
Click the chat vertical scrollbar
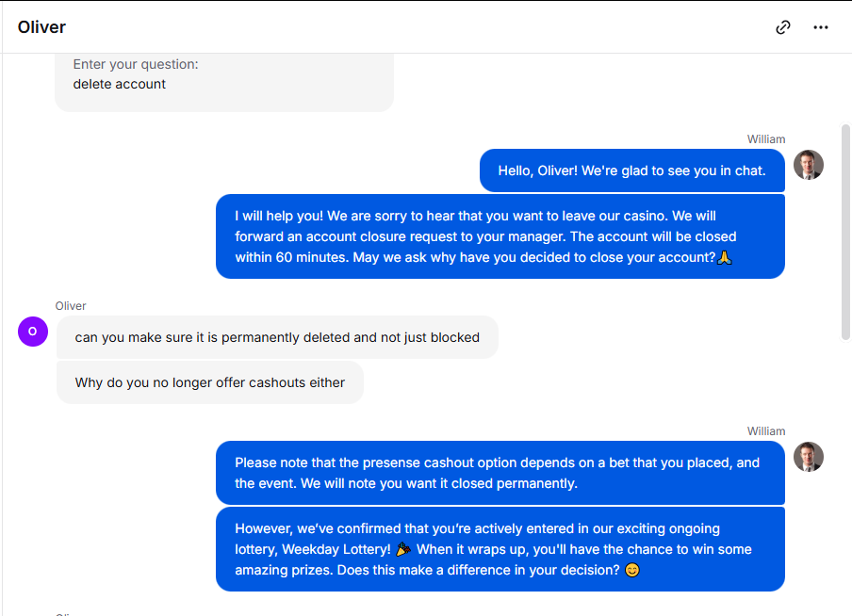[845, 233]
